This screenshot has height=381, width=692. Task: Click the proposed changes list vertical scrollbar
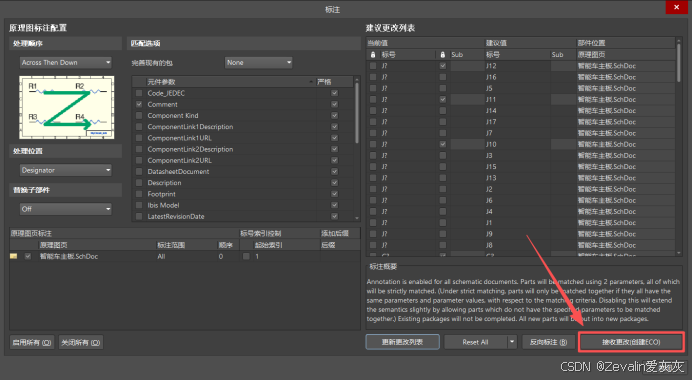pos(679,62)
